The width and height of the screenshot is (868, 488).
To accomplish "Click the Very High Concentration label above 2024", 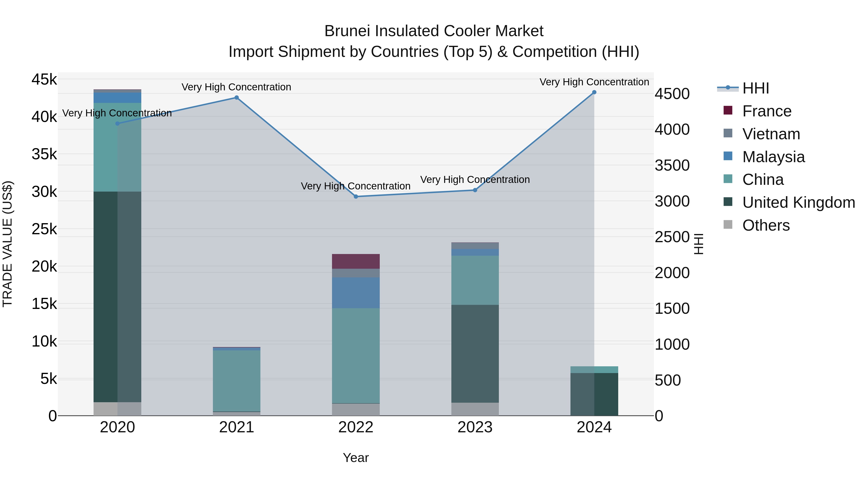I will click(594, 82).
